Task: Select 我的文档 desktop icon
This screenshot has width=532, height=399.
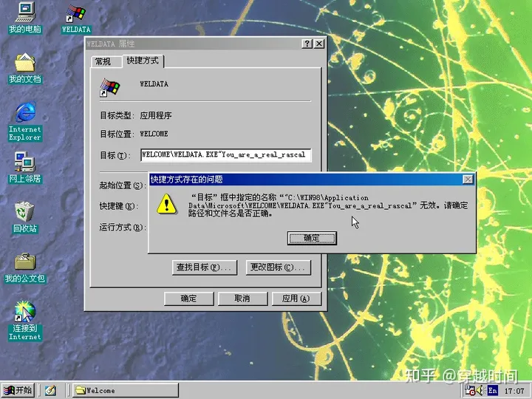Action: [25, 68]
